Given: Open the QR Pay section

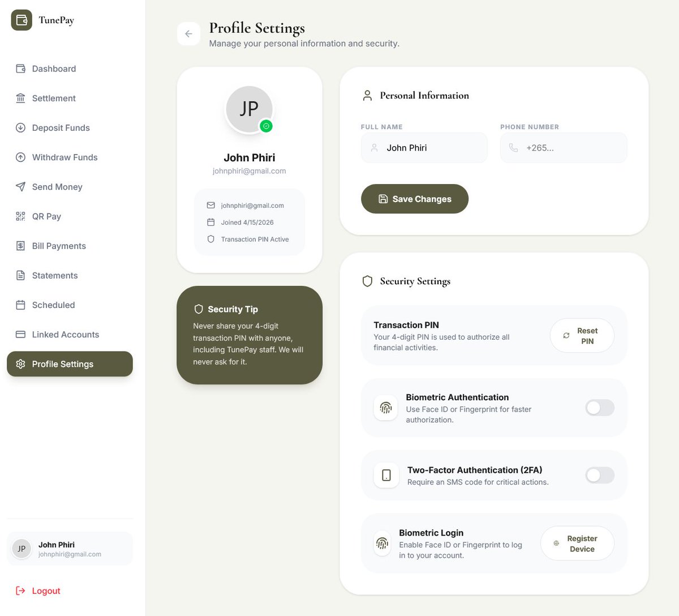Looking at the screenshot, I should [x=70, y=216].
